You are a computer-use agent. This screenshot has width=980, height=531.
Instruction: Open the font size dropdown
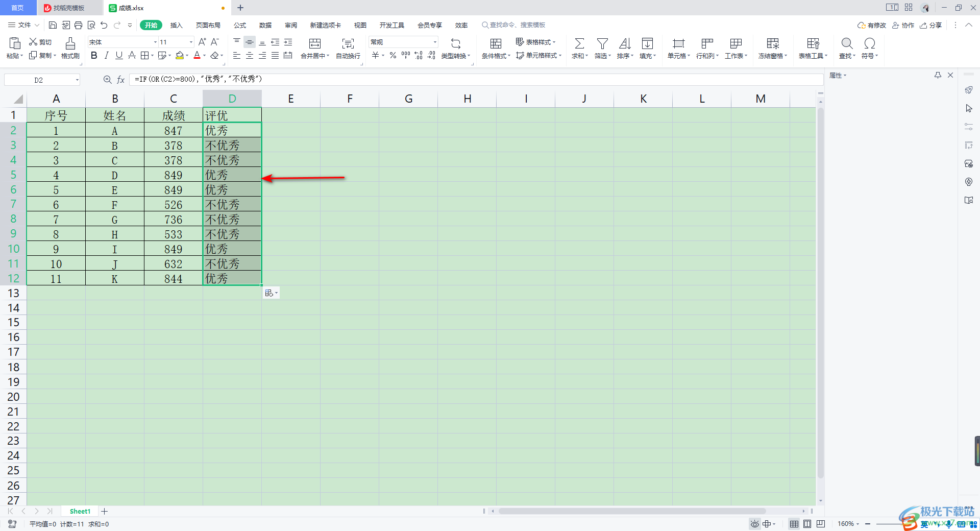[x=191, y=42]
